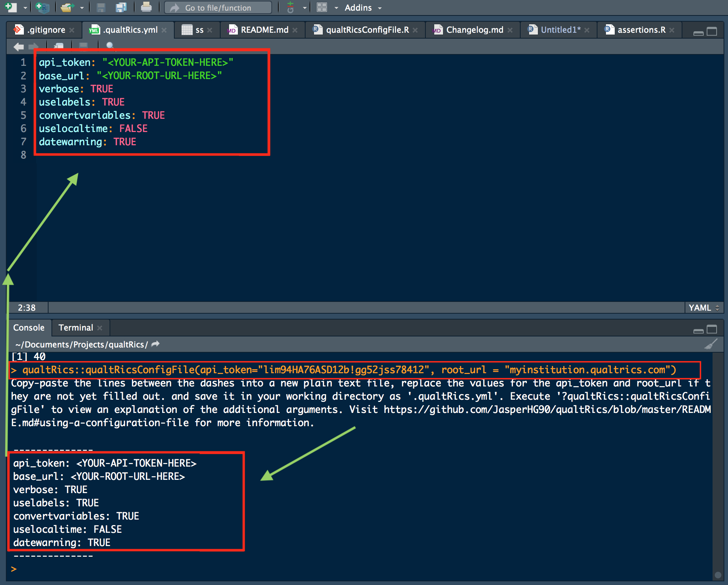Switch to the Terminal tab
This screenshot has width=728, height=585.
[x=75, y=328]
